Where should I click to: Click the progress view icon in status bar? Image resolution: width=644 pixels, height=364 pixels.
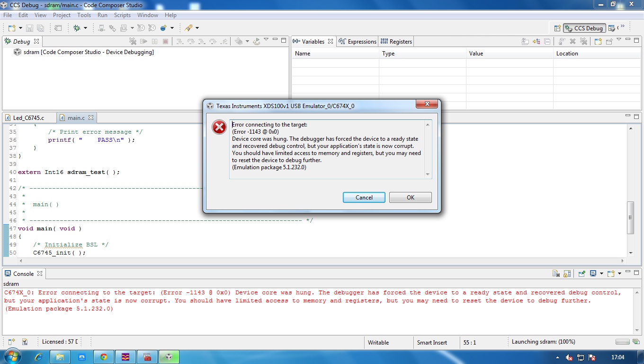636,342
